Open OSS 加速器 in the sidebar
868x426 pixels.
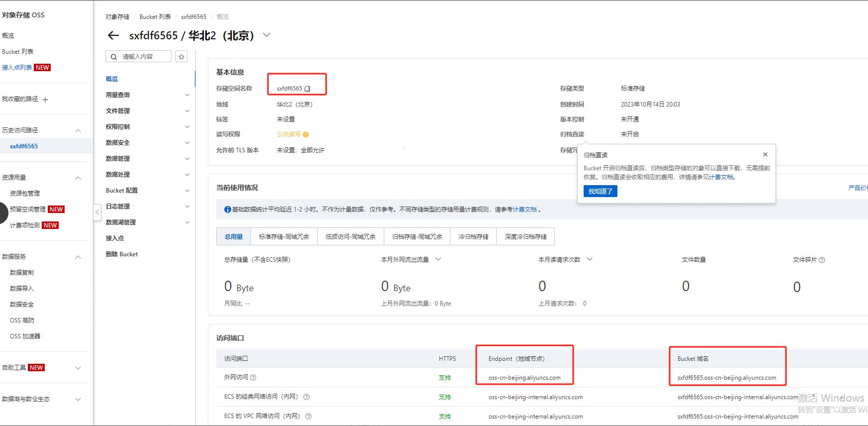pyautogui.click(x=25, y=336)
